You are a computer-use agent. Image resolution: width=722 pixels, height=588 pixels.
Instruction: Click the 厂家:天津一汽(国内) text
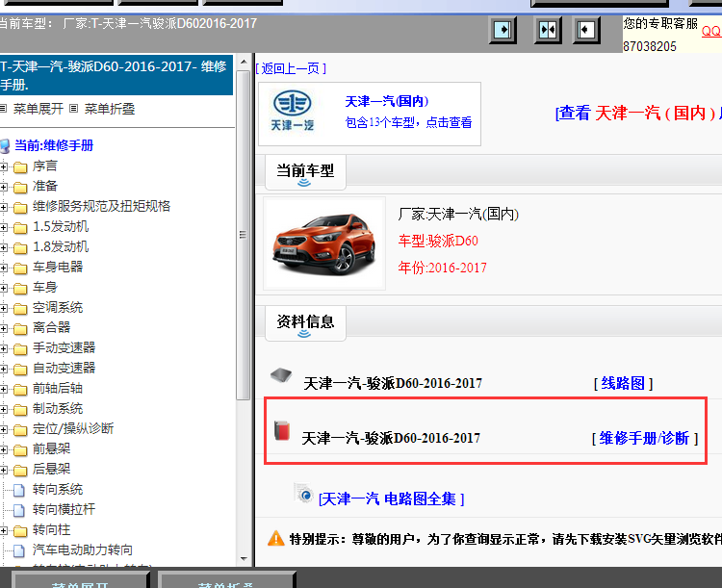pyautogui.click(x=458, y=214)
